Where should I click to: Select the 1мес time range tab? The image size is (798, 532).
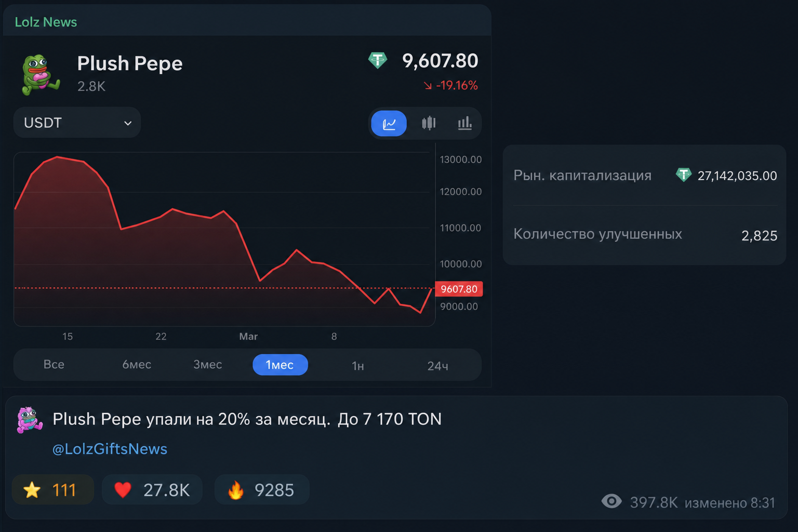pyautogui.click(x=280, y=365)
